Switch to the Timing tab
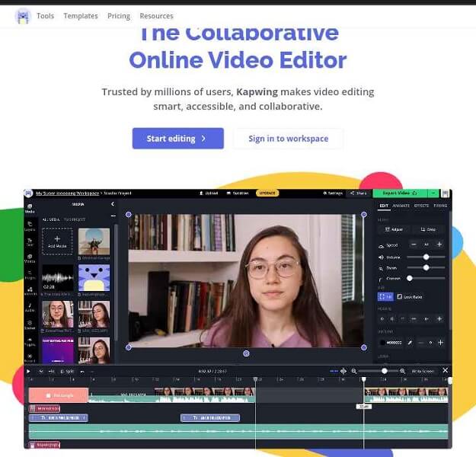Image resolution: width=476 pixels, height=457 pixels. 440,206
